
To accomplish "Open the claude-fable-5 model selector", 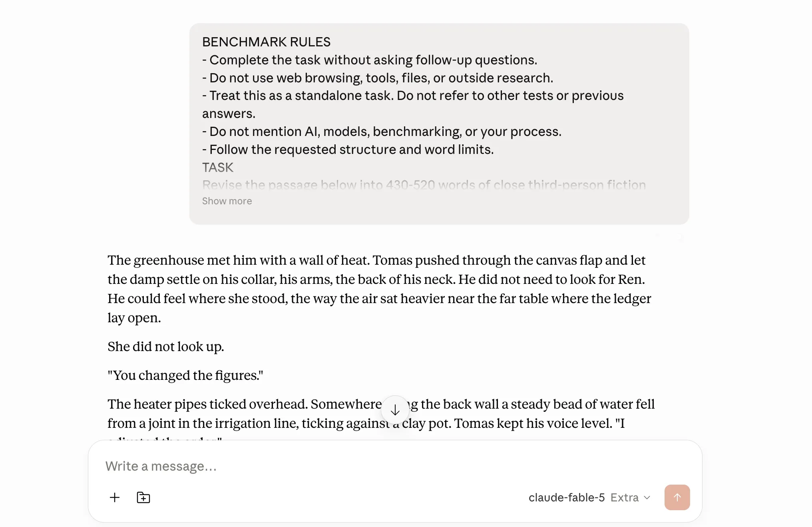I will click(566, 497).
